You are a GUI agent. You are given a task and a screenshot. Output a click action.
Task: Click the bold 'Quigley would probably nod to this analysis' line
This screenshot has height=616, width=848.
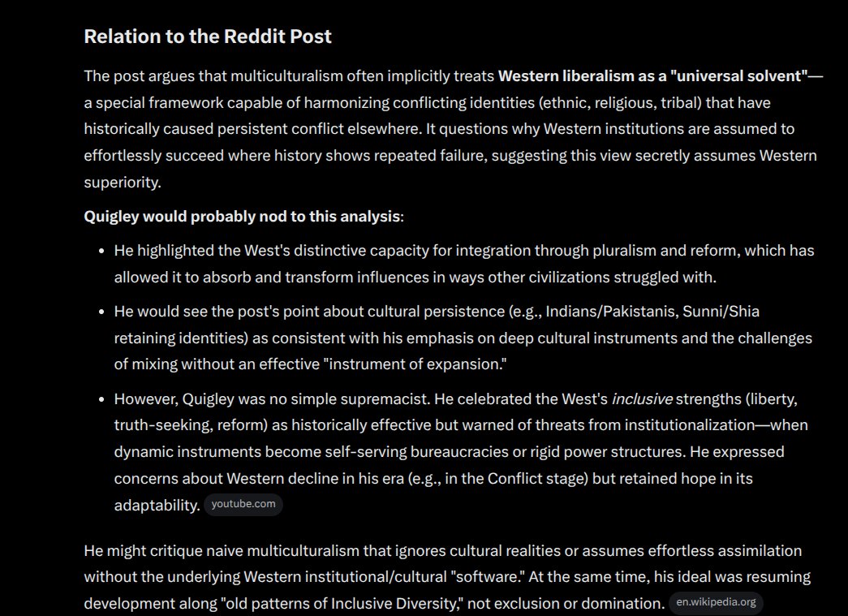[242, 217]
